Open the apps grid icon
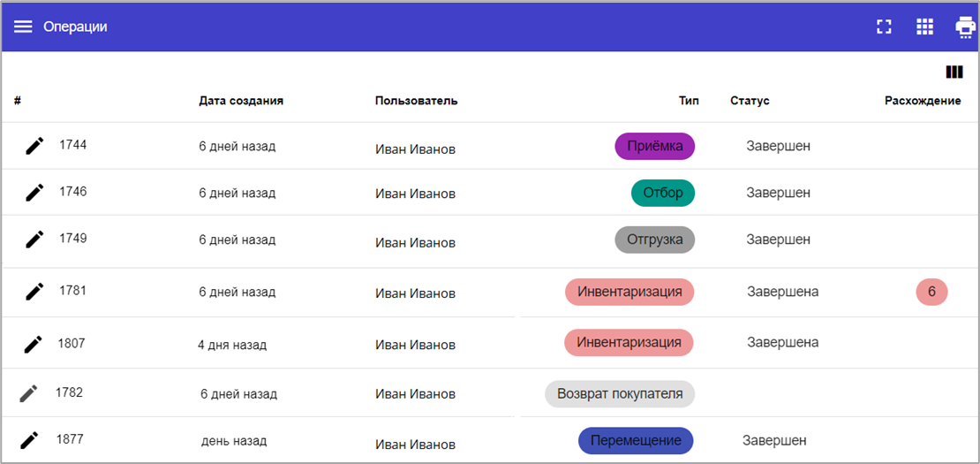 click(924, 27)
